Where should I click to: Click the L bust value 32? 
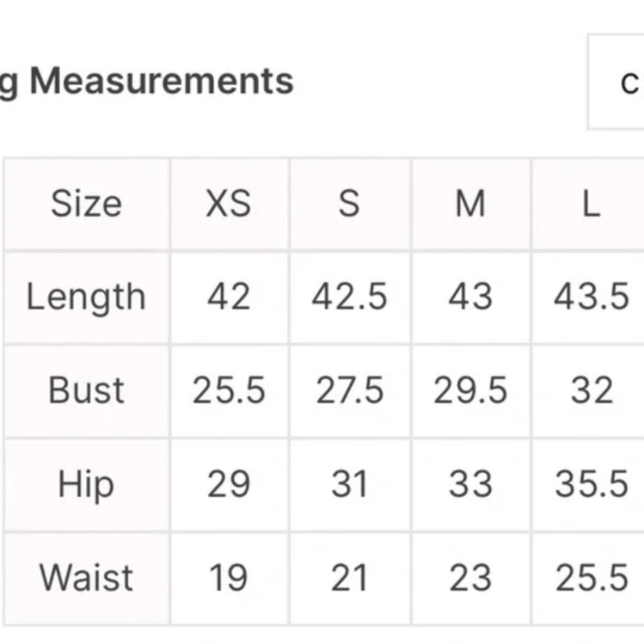click(591, 390)
